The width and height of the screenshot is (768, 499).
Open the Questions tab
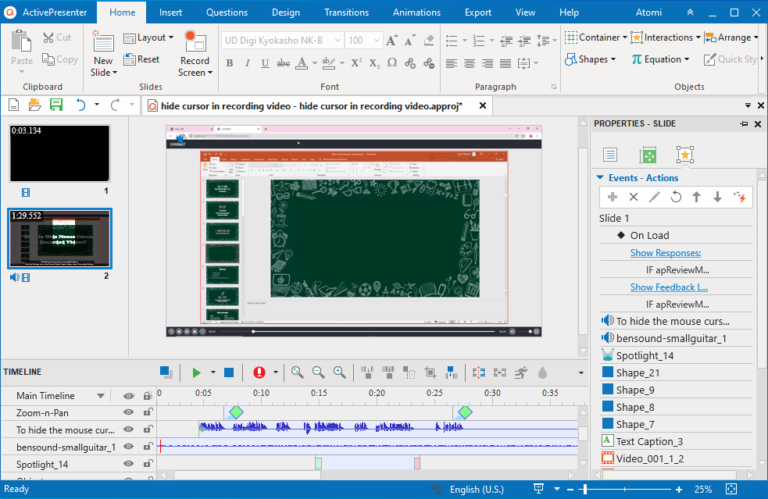(227, 12)
